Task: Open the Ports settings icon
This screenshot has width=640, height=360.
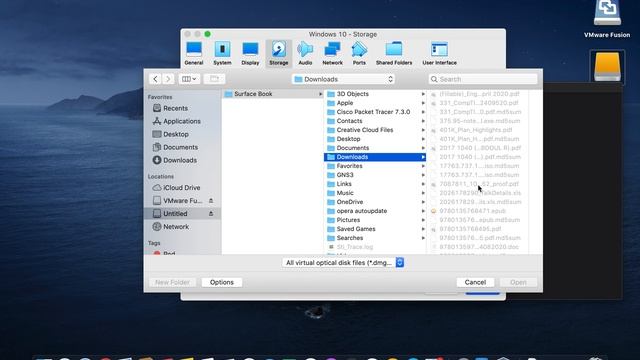Action: point(359,53)
